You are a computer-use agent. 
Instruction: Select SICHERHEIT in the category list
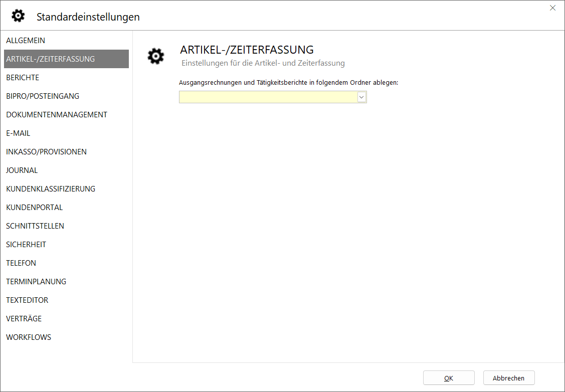[x=26, y=245]
